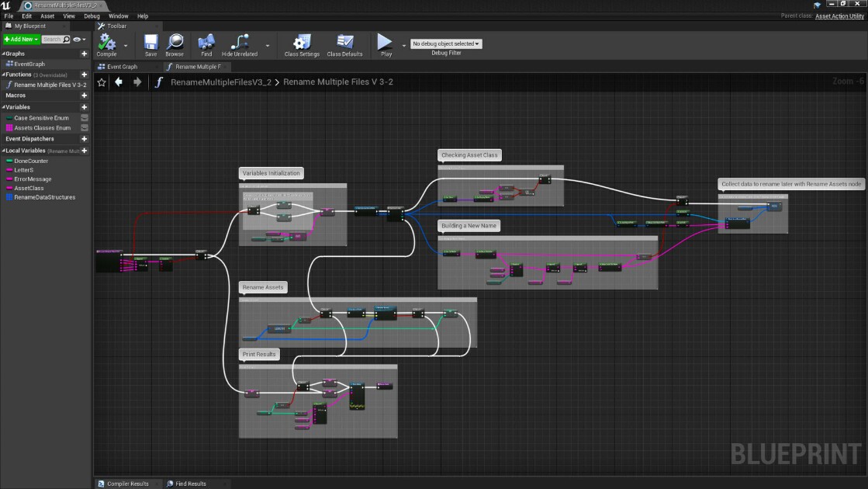Switch to Event Graph tab
Viewport: 868px width, 489px height.
(122, 67)
